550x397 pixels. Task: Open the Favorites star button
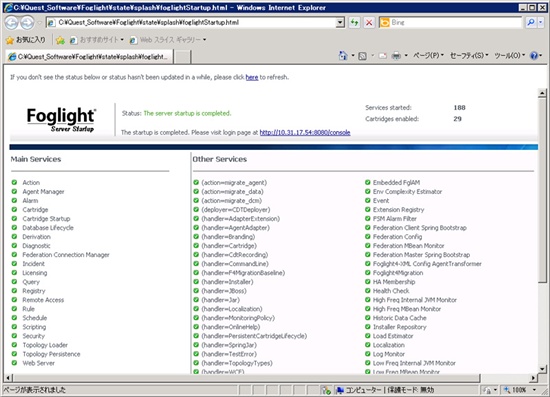pyautogui.click(x=26, y=40)
